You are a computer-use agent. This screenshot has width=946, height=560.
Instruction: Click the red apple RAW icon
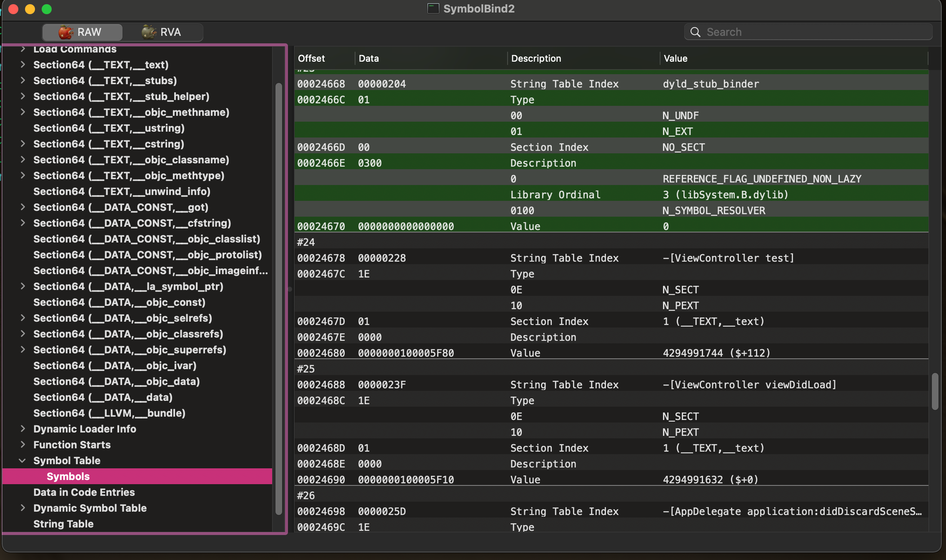tap(66, 32)
